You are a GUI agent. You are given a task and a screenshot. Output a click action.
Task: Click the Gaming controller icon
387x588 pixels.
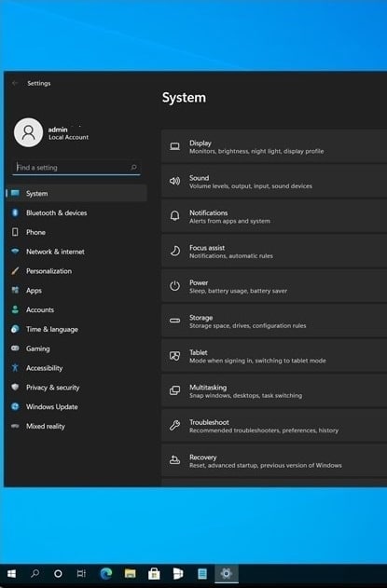pos(15,349)
